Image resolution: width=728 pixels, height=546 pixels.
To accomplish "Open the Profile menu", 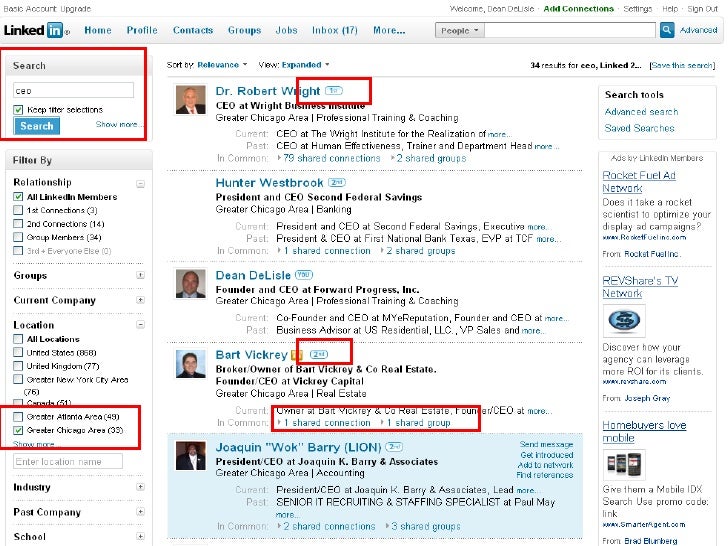I will pos(142,30).
